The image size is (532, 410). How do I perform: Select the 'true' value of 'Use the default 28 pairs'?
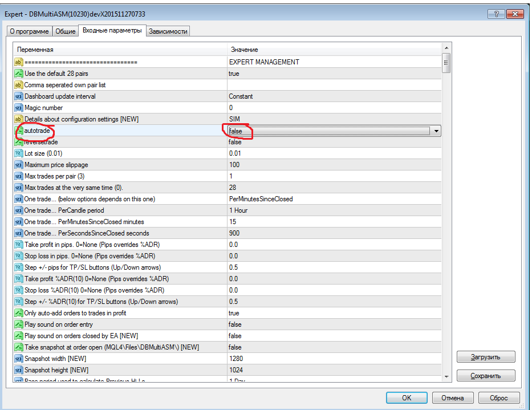click(x=234, y=74)
